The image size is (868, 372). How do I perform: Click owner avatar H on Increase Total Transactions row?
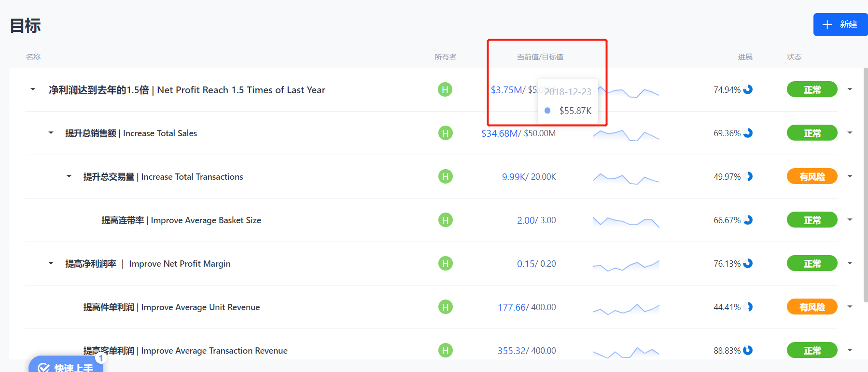[445, 176]
